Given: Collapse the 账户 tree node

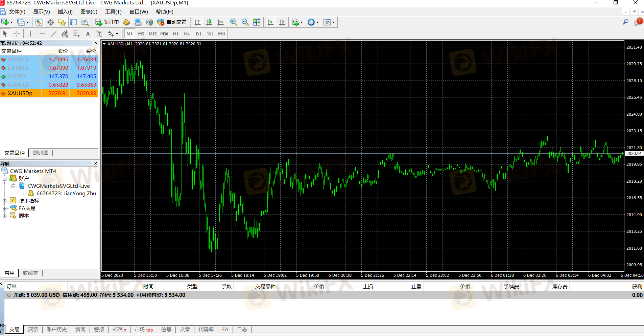Looking at the screenshot, I should click(5, 179).
